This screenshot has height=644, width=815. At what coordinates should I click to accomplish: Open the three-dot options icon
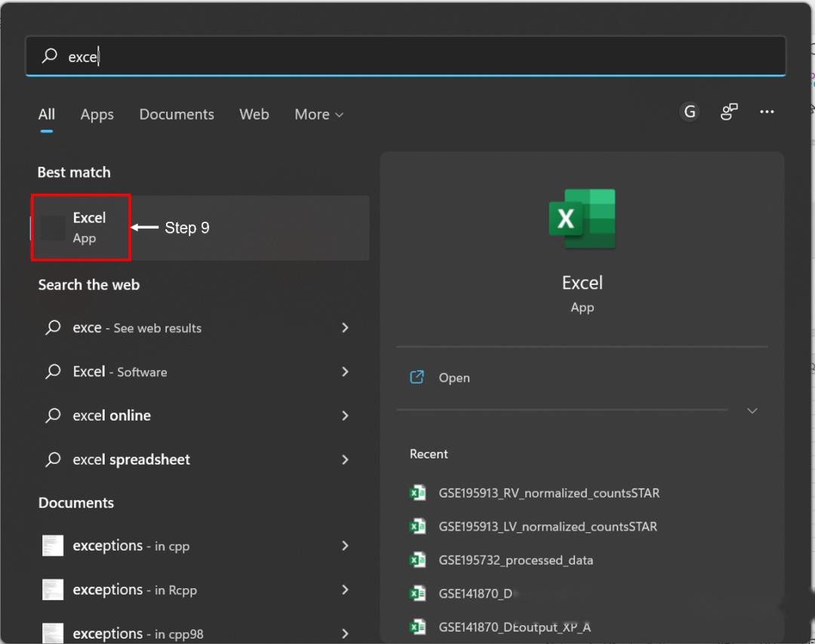point(767,112)
